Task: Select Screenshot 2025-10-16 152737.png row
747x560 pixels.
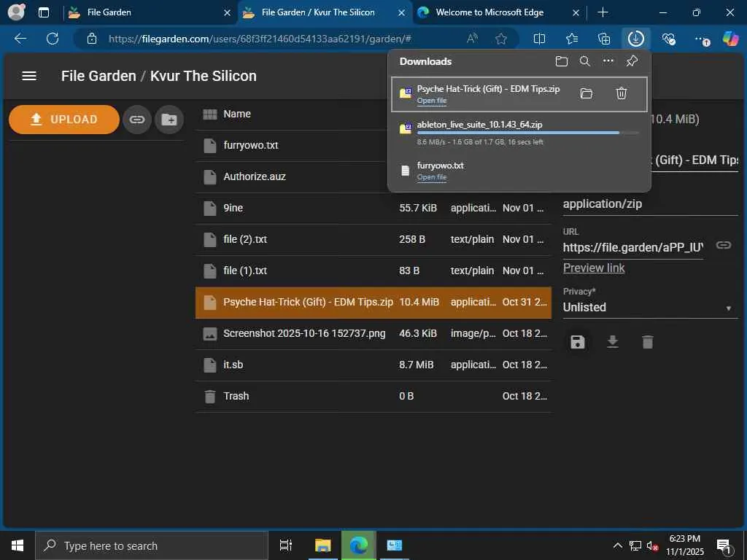Action: click(373, 334)
